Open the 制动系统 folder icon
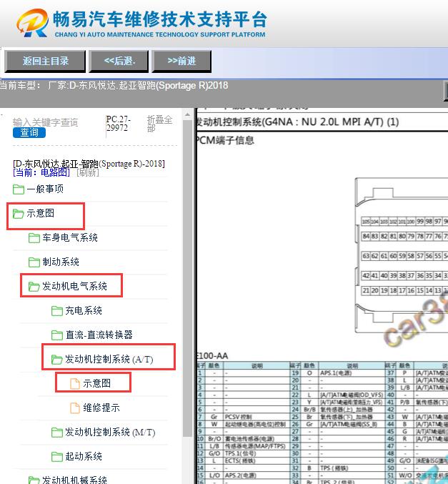 34,262
